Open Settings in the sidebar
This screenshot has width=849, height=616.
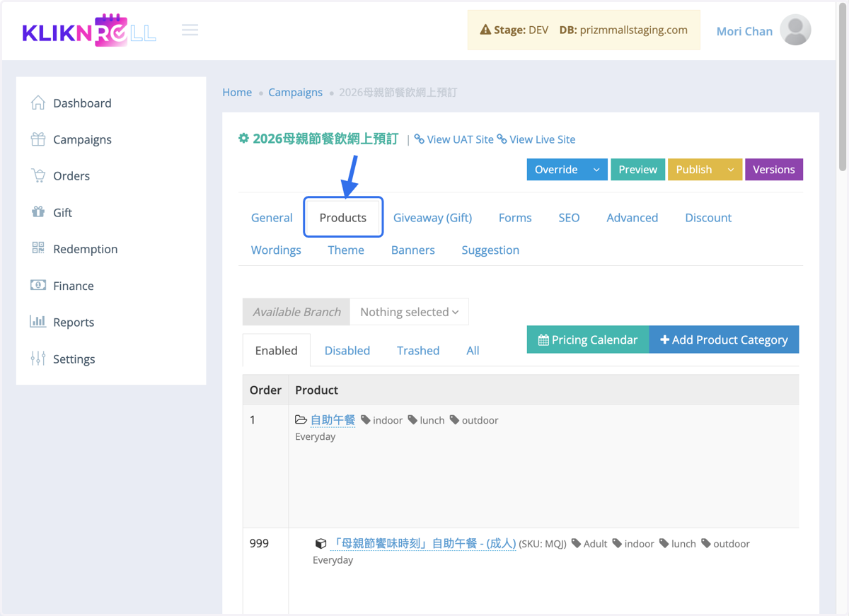[74, 359]
